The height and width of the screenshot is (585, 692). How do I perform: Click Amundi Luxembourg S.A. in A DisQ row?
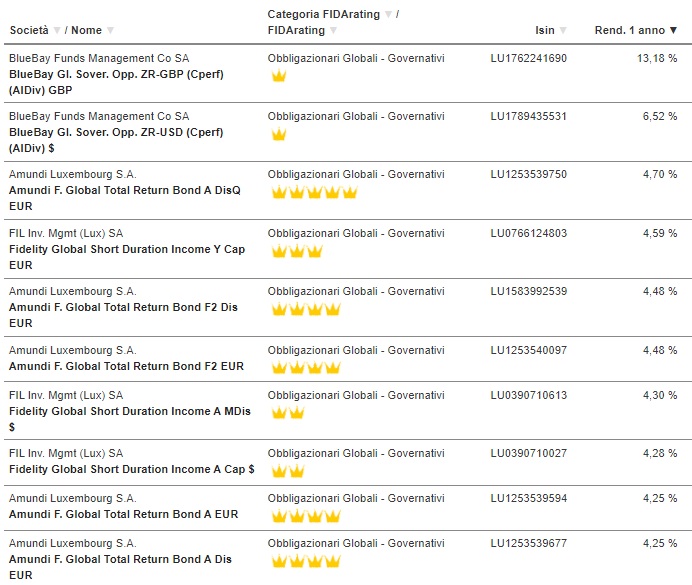tap(72, 174)
